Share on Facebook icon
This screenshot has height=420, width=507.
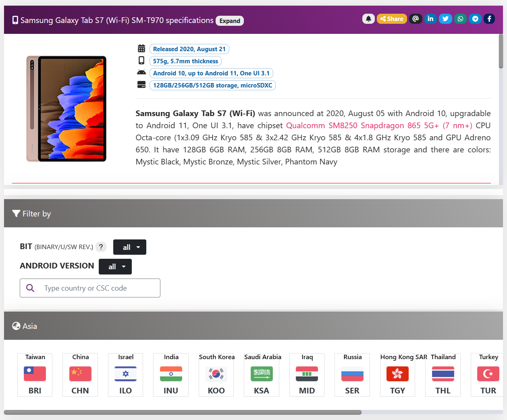[x=489, y=19]
